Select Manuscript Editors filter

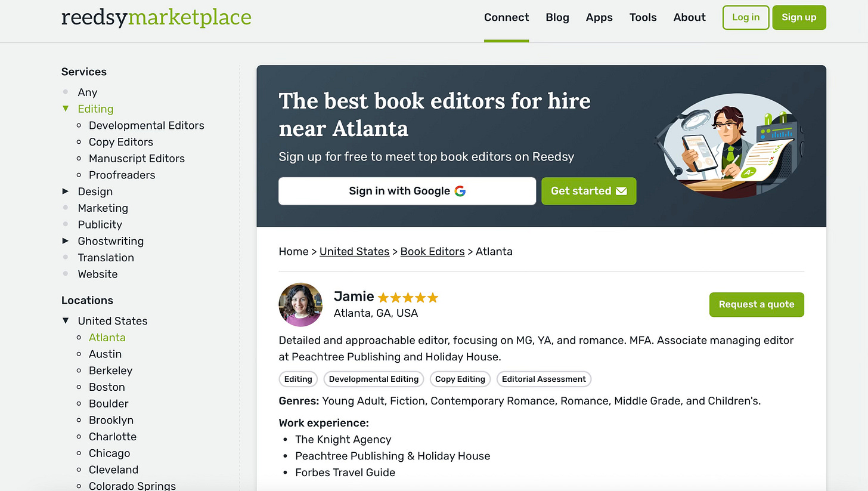tap(137, 159)
